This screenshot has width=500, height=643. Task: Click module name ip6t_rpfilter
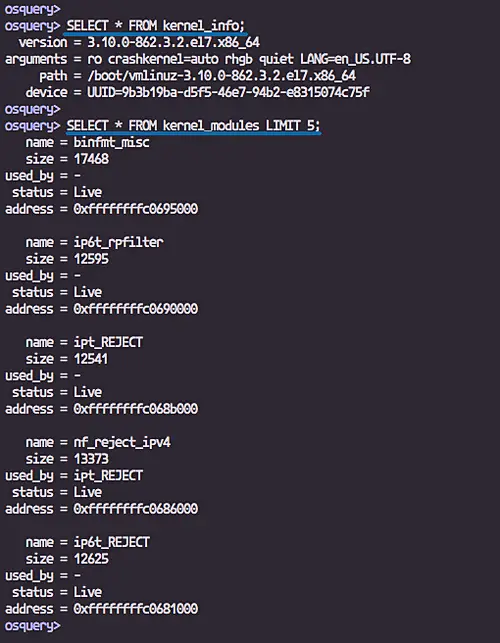[x=118, y=242]
